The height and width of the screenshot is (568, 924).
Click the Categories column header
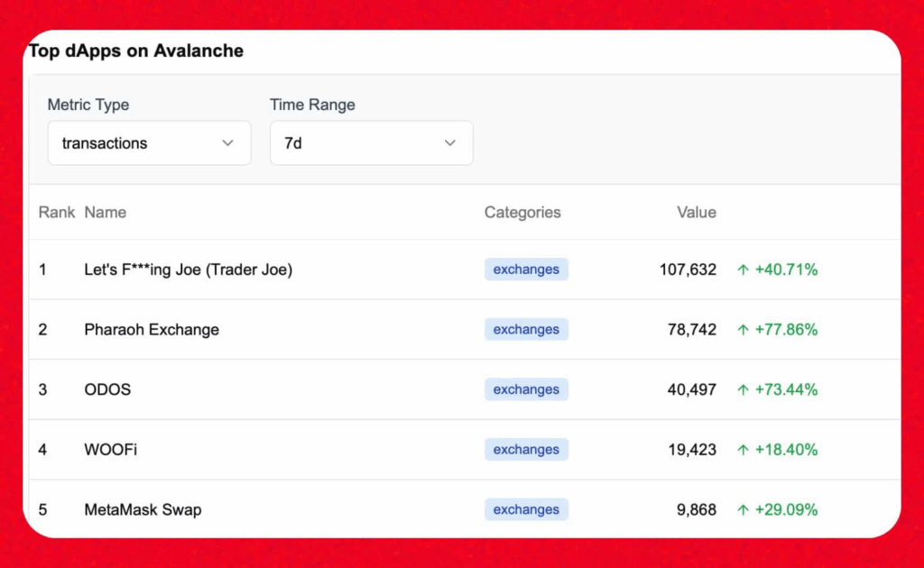[x=522, y=213]
